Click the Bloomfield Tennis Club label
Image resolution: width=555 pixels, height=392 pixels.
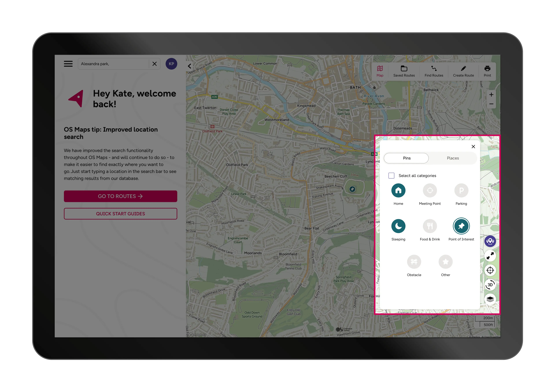[x=293, y=266]
